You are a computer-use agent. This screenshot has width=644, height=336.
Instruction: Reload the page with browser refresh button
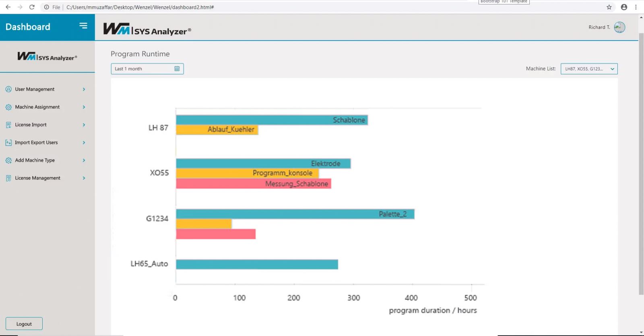click(x=32, y=7)
